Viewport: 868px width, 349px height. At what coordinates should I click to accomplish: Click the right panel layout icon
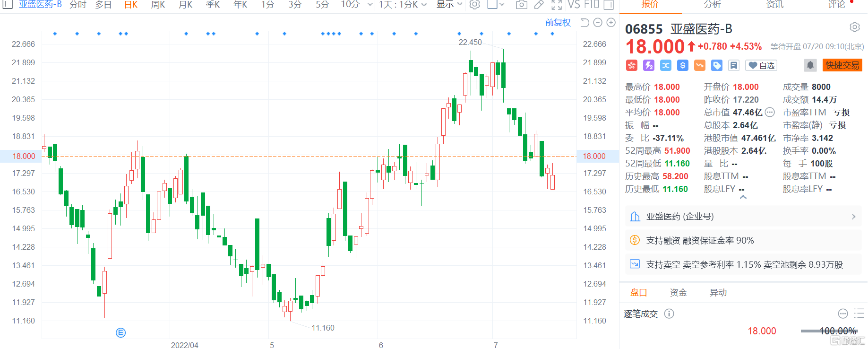pyautogui.click(x=609, y=5)
